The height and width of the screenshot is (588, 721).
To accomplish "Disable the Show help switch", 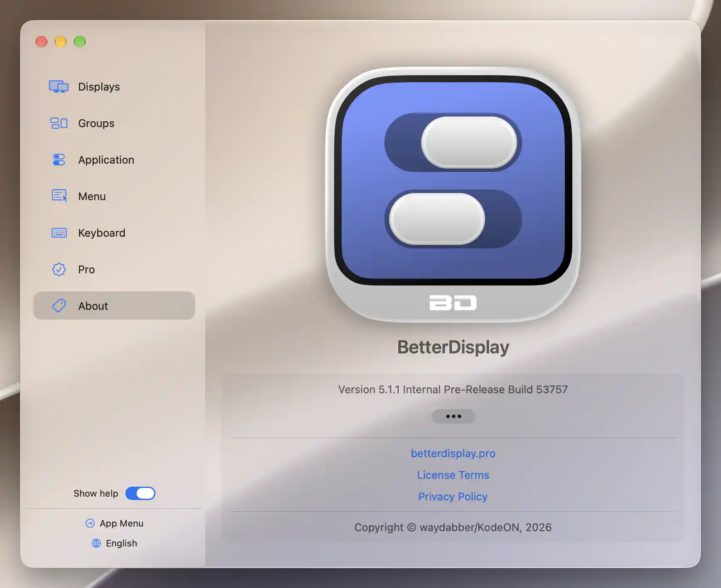I will [x=140, y=493].
